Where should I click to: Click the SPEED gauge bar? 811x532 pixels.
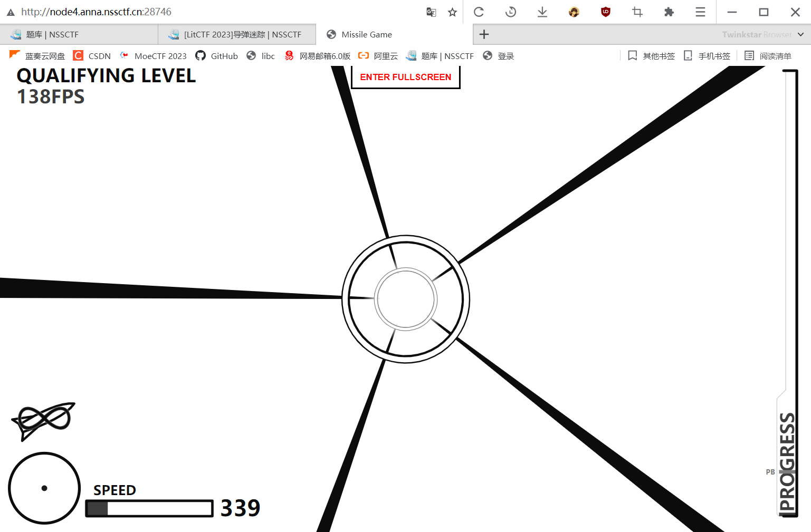tap(149, 508)
